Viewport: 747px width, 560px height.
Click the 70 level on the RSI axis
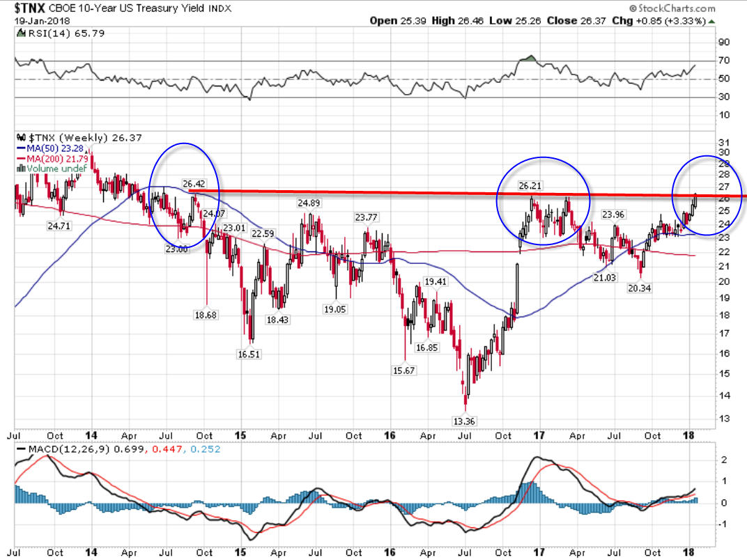(x=724, y=61)
